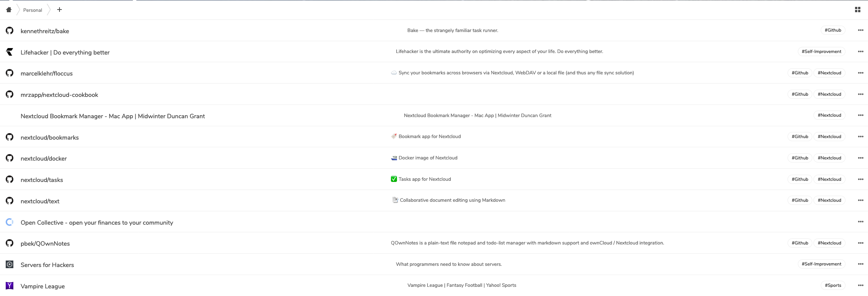868x296 pixels.
Task: Click the Servers for Hackers favicon
Action: pos(10,264)
